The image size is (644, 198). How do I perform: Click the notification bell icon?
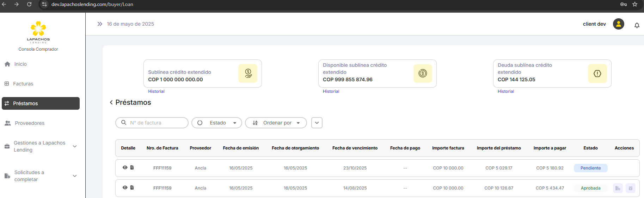pyautogui.click(x=637, y=25)
